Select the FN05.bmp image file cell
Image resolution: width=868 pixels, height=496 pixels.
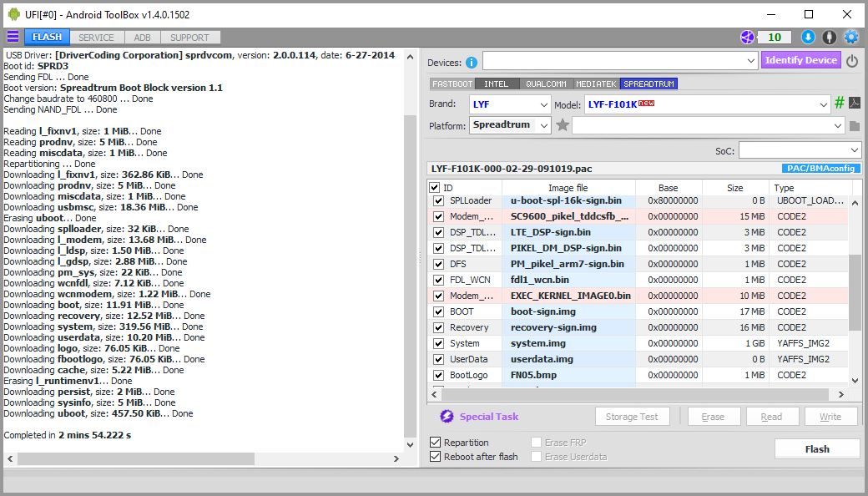point(569,375)
